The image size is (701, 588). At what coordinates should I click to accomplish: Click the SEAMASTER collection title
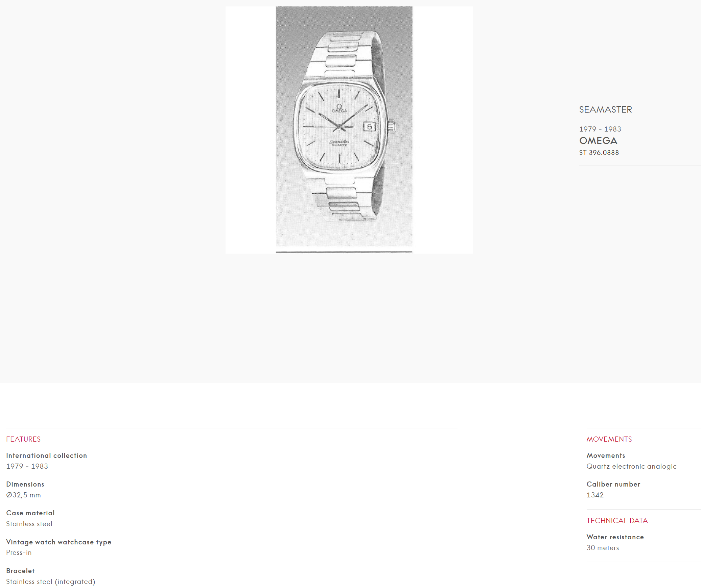click(x=605, y=110)
